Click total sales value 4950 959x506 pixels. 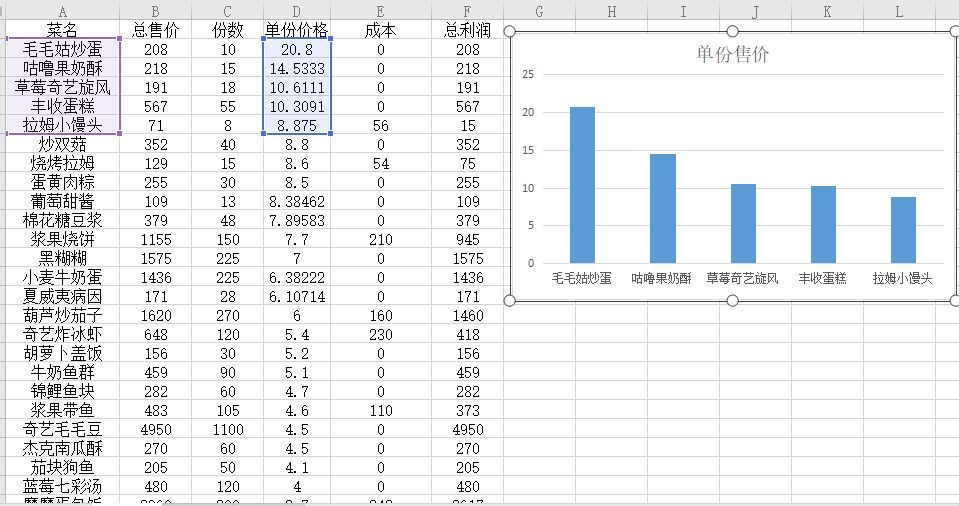point(155,429)
